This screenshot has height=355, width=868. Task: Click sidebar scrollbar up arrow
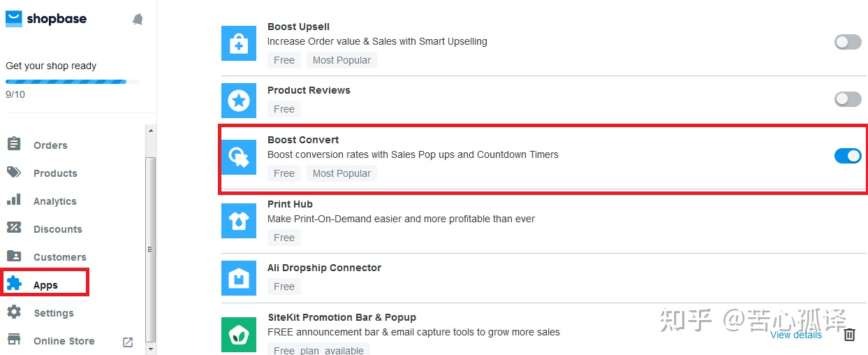coord(150,130)
